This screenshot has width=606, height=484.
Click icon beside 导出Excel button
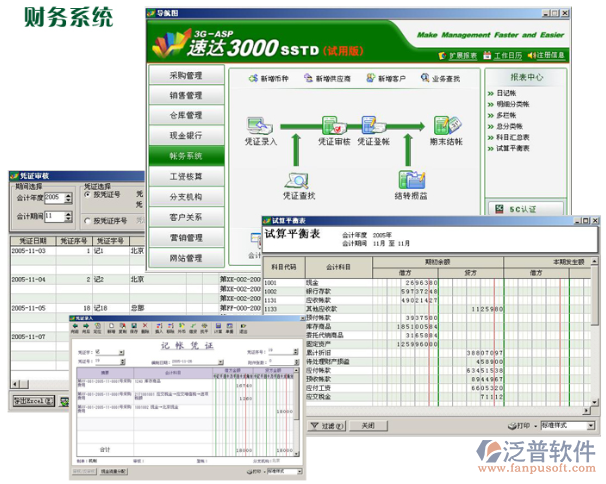65,401
